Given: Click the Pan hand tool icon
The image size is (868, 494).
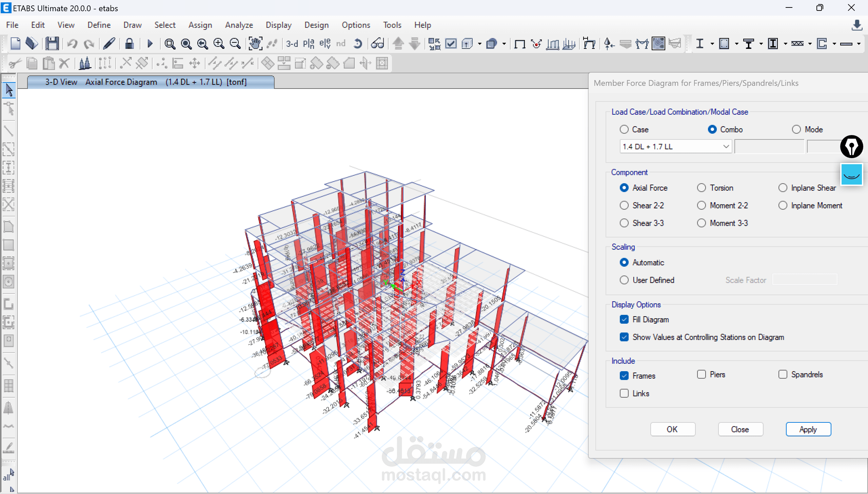Looking at the screenshot, I should [x=255, y=44].
